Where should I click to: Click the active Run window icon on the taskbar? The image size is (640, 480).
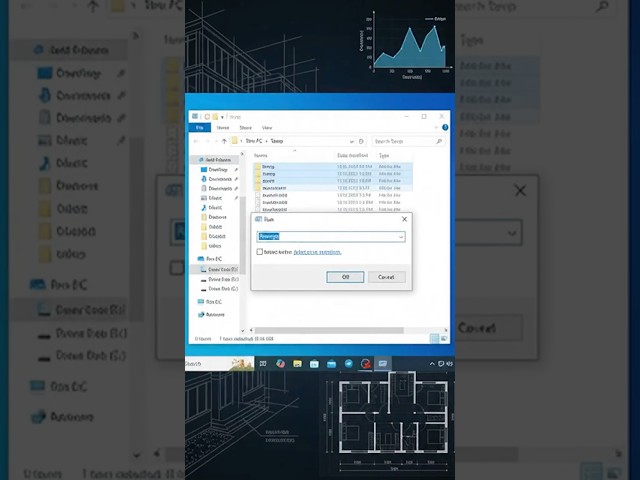point(382,363)
